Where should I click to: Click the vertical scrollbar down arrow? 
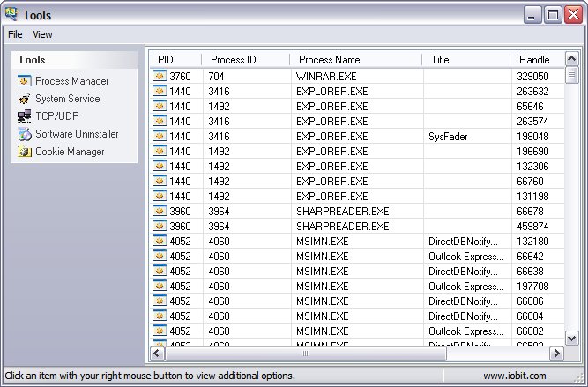[x=571, y=339]
